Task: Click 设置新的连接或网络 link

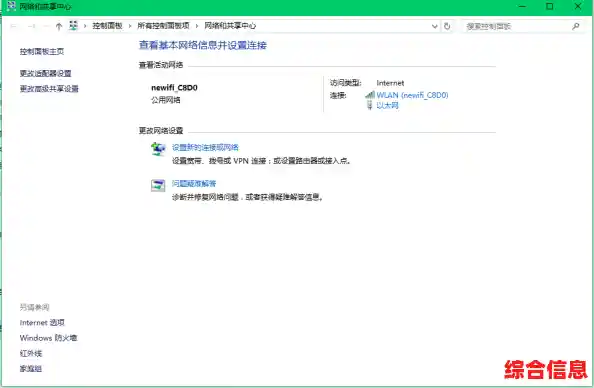Action: (205, 147)
